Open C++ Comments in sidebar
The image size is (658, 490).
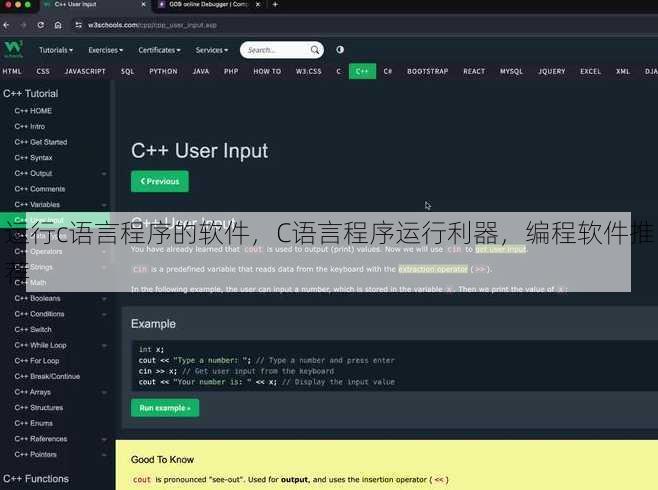[40, 189]
